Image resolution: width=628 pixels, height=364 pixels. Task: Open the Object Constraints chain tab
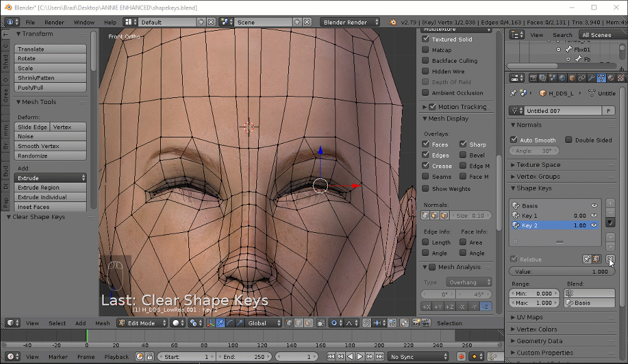pos(582,78)
